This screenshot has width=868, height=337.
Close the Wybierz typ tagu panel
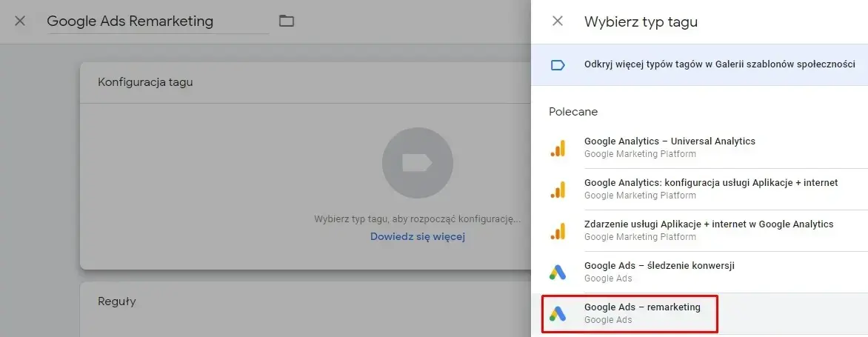coord(558,21)
